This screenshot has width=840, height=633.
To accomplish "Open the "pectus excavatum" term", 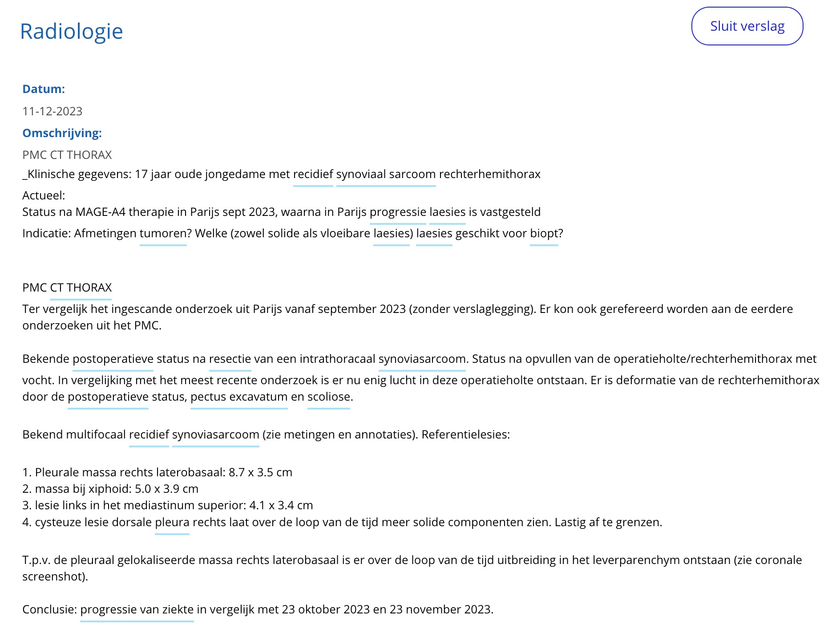I will point(239,397).
